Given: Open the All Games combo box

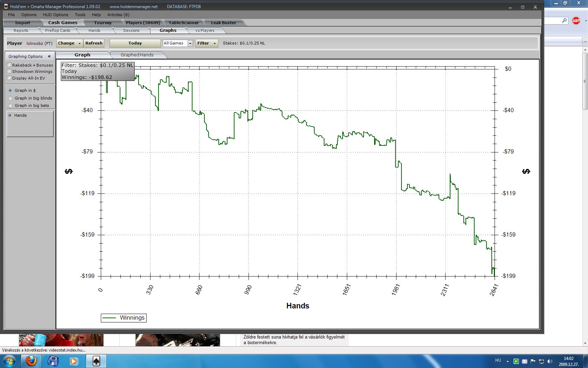Looking at the screenshot, I should pos(178,43).
